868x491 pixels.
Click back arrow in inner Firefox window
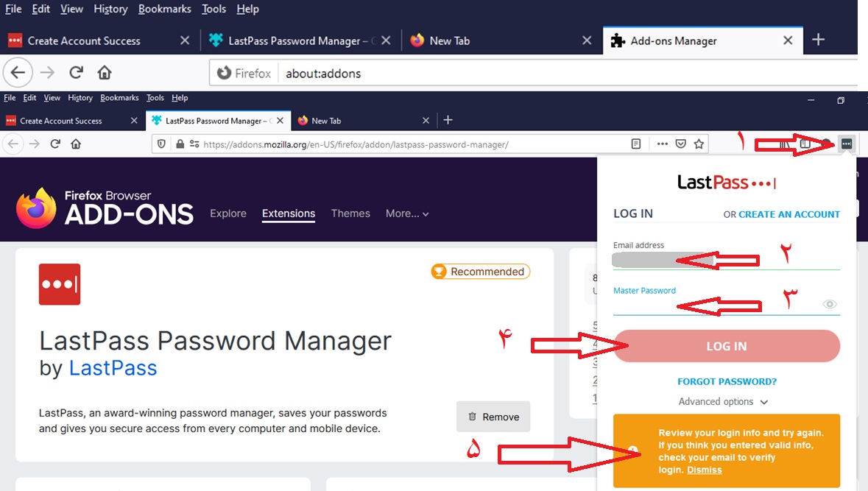13,144
